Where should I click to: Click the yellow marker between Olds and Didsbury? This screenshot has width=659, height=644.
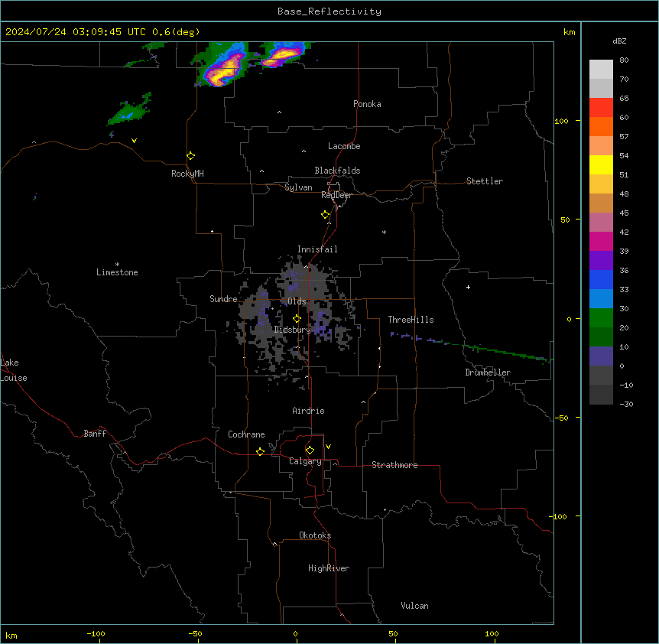tap(297, 319)
